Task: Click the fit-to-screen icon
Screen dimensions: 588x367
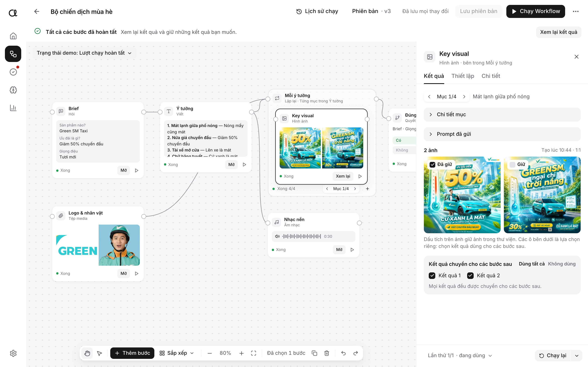Action: (x=254, y=353)
